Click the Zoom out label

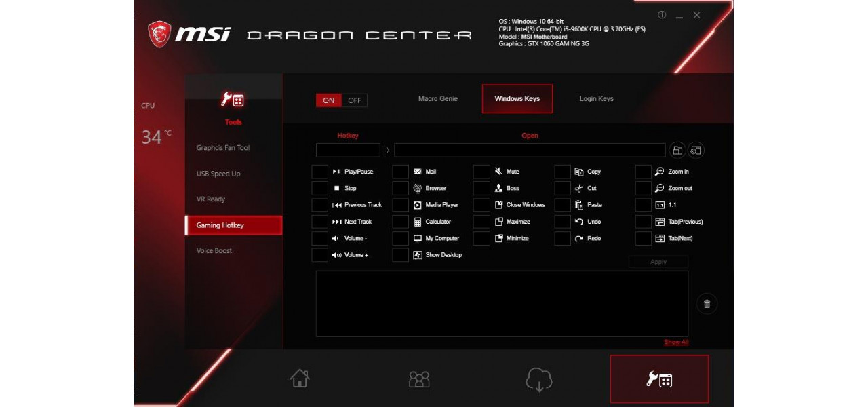pos(680,188)
